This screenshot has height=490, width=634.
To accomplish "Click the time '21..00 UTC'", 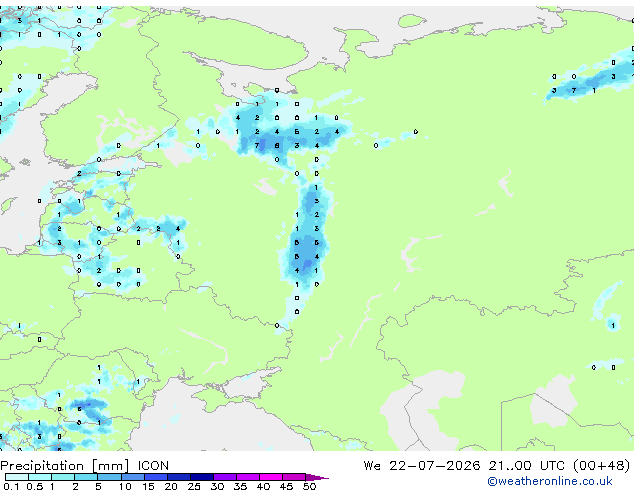I will coord(526,466).
